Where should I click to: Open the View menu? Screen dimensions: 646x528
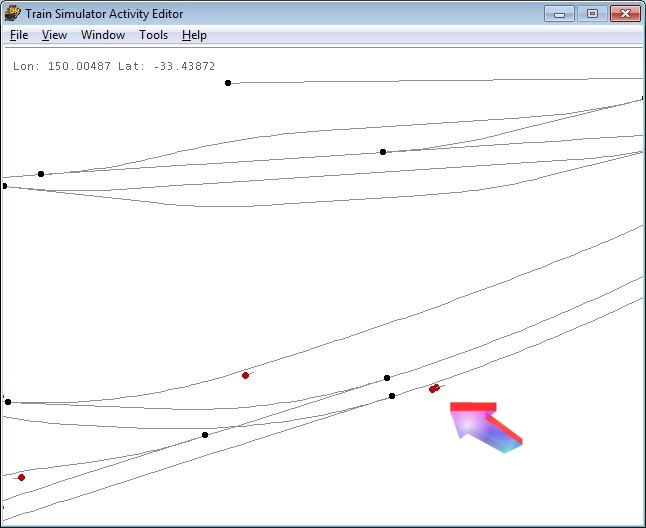54,35
